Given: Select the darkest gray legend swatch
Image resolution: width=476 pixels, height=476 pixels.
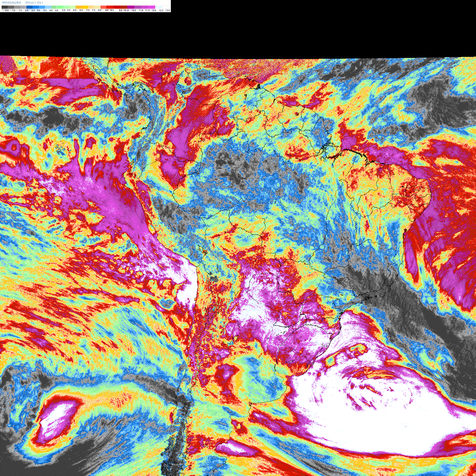Looking at the screenshot, I should pos(4,7).
